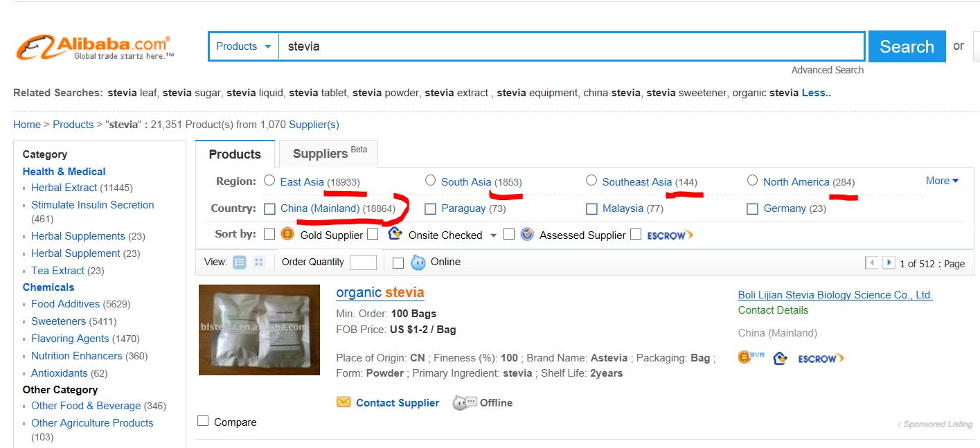Image resolution: width=980 pixels, height=448 pixels.
Task: Click the envelope Contact Supplier icon
Action: 344,402
